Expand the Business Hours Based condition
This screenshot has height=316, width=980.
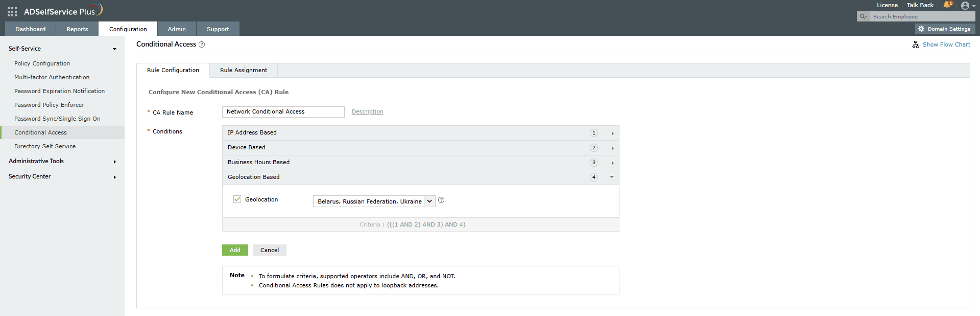(x=612, y=163)
